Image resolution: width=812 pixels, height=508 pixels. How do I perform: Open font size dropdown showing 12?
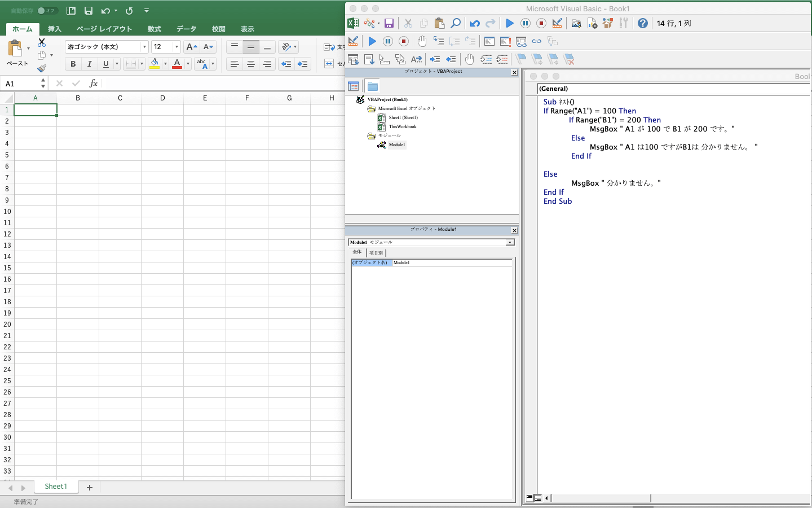176,47
